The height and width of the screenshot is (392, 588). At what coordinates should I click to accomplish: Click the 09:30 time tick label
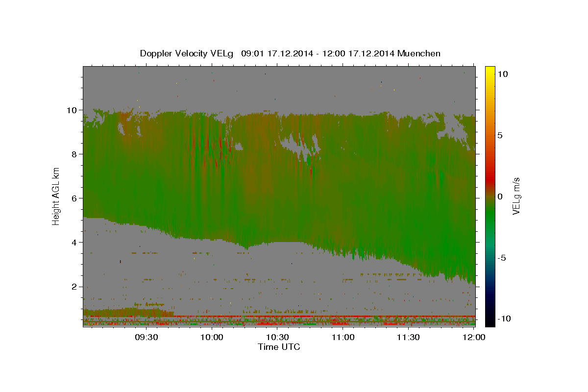click(147, 337)
